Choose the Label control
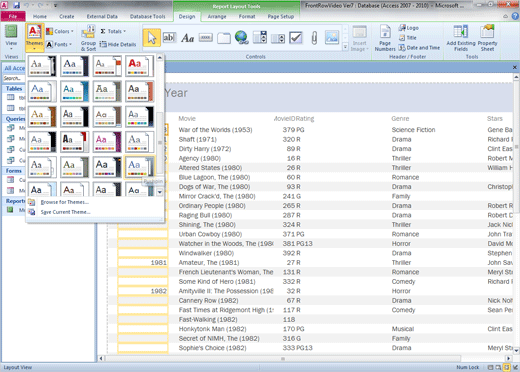Image resolution: width=520 pixels, height=372 pixels. [188, 38]
